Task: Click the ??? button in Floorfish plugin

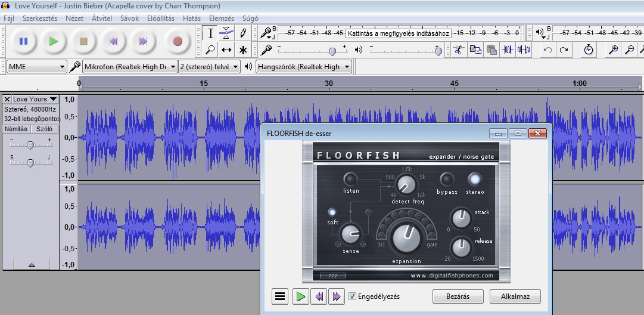Action: 333,276
